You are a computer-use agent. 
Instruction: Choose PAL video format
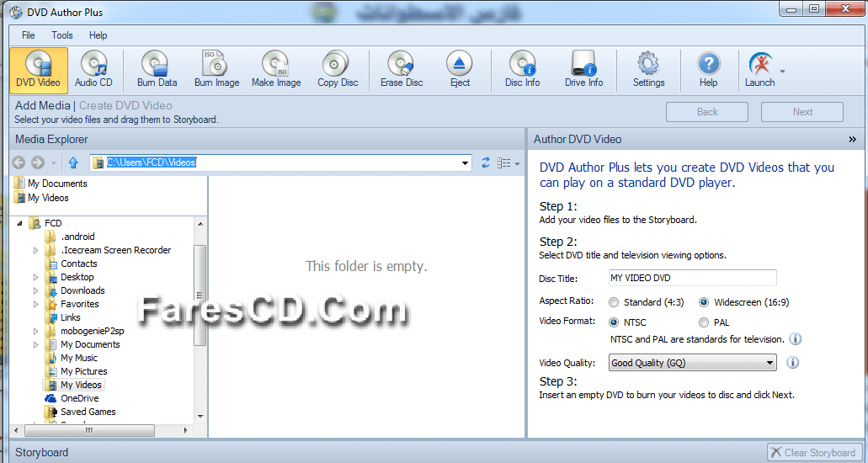coord(704,322)
